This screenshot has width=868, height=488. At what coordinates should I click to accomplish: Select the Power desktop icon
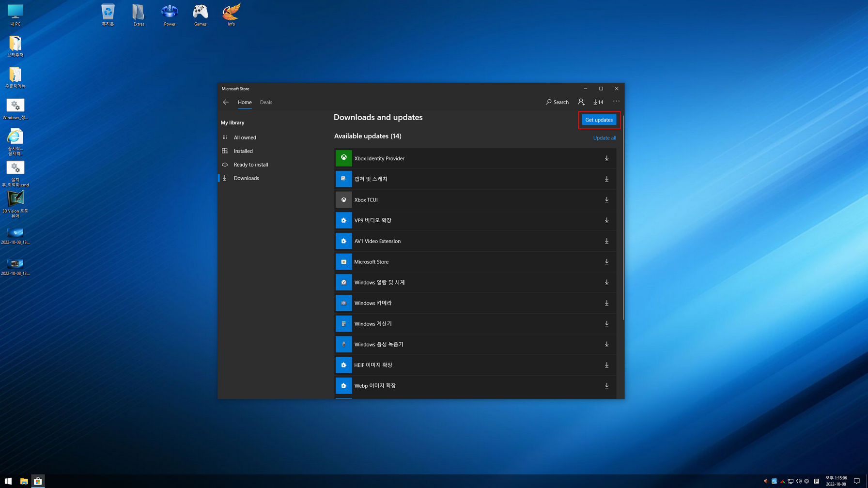click(x=170, y=15)
